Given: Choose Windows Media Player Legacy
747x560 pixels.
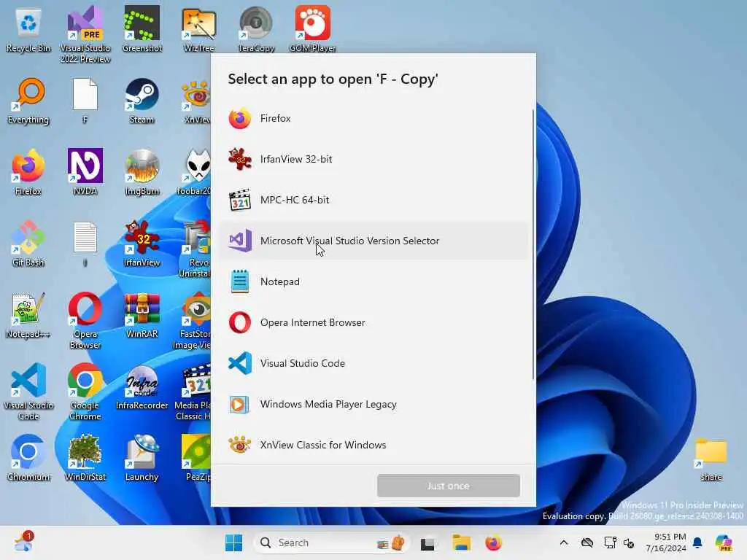Looking at the screenshot, I should 373,404.
